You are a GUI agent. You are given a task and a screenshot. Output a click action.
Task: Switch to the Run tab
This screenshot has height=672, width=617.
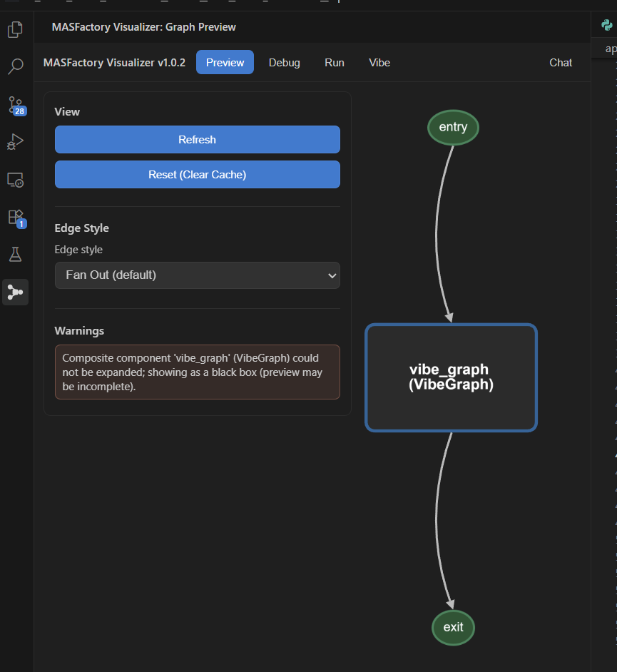pos(334,63)
